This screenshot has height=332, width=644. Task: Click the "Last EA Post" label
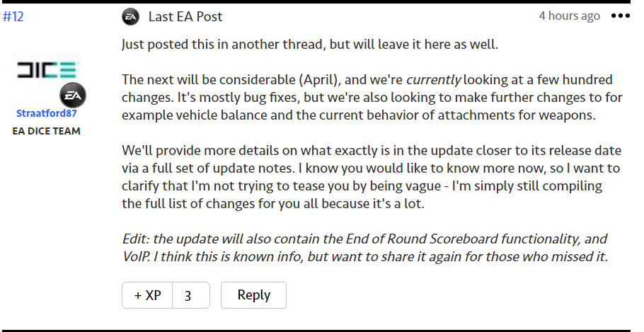[x=185, y=16]
